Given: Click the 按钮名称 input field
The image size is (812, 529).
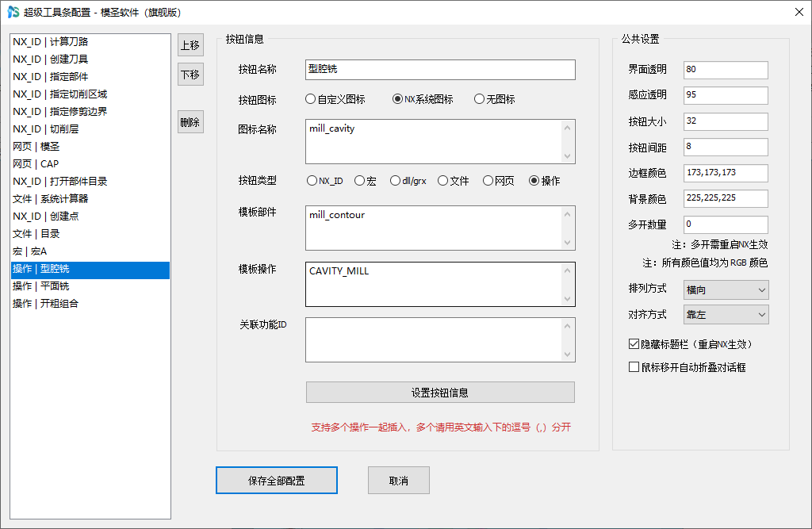Looking at the screenshot, I should click(440, 70).
